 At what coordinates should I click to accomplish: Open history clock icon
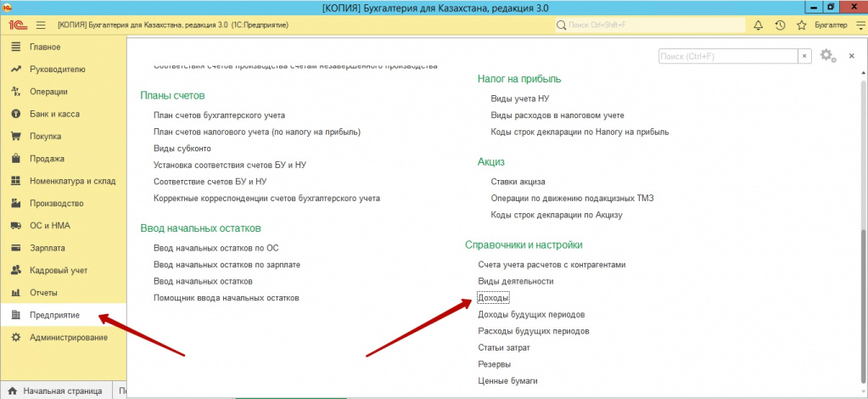tap(780, 25)
